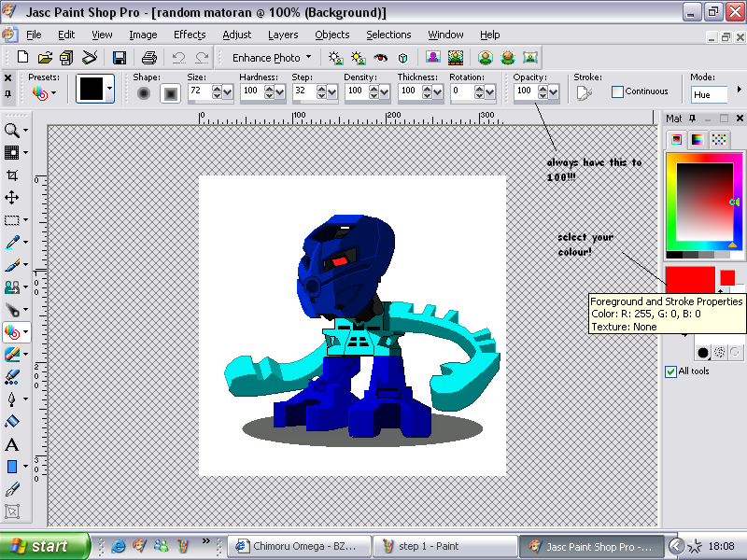This screenshot has height=560, width=747.
Task: Open the Effects menu
Action: (190, 35)
